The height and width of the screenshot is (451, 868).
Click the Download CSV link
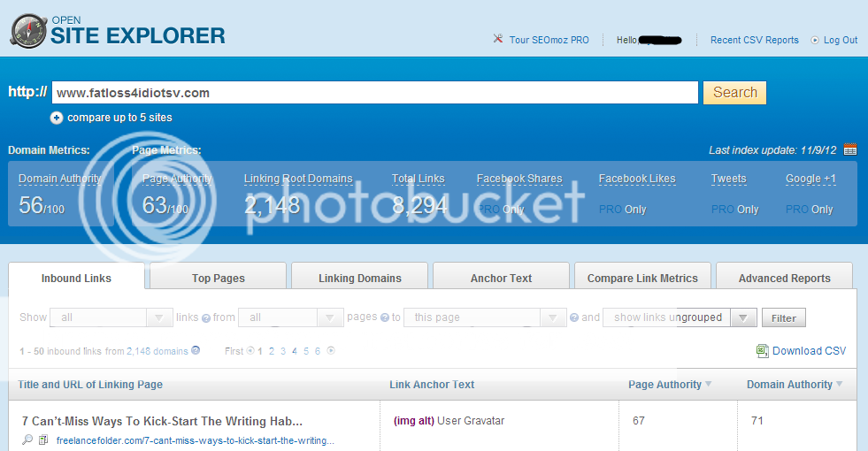coord(810,351)
